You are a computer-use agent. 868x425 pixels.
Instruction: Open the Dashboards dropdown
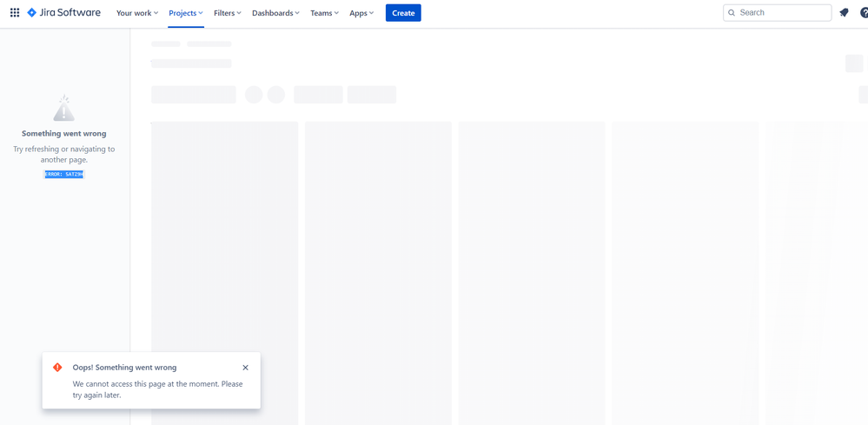(275, 13)
